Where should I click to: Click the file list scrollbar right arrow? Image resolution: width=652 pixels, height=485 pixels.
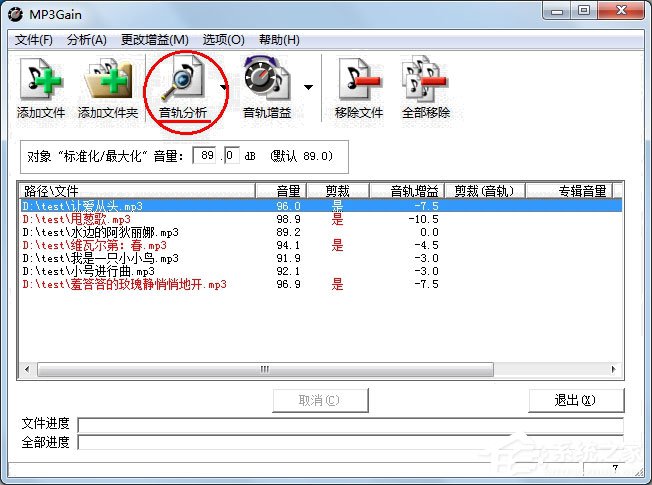pos(613,369)
